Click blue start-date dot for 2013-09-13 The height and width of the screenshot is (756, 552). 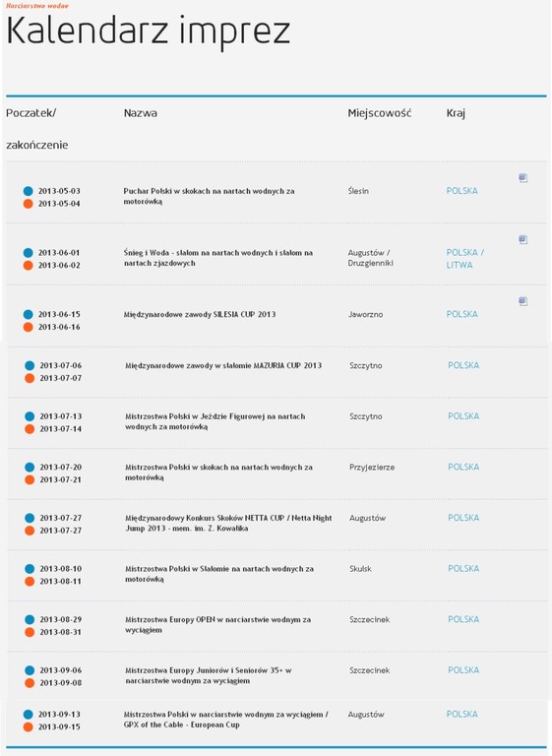pyautogui.click(x=28, y=714)
